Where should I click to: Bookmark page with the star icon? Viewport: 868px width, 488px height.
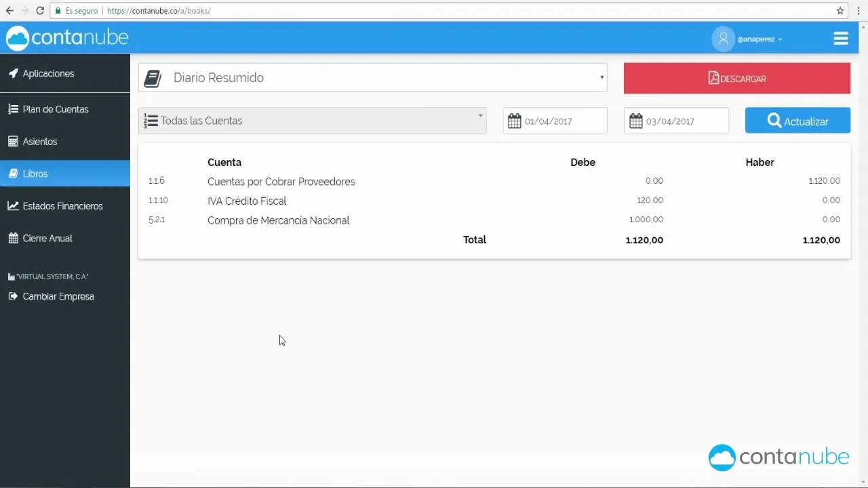(x=840, y=11)
